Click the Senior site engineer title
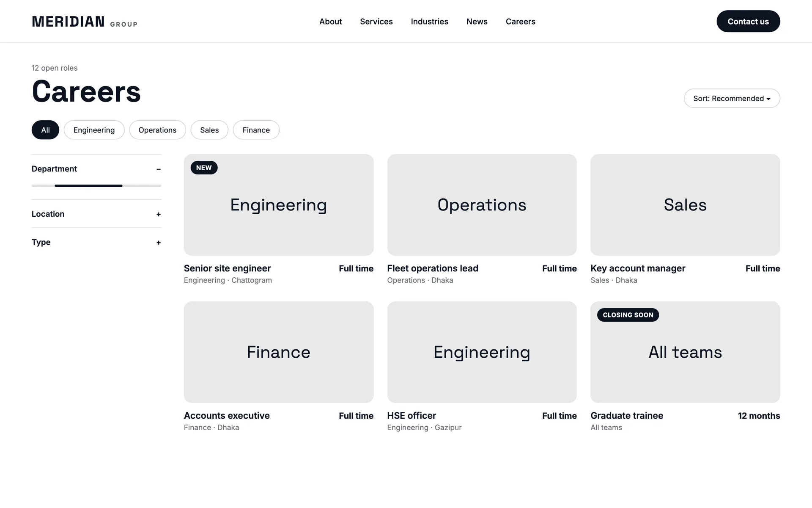The height and width of the screenshot is (508, 812). click(x=227, y=268)
